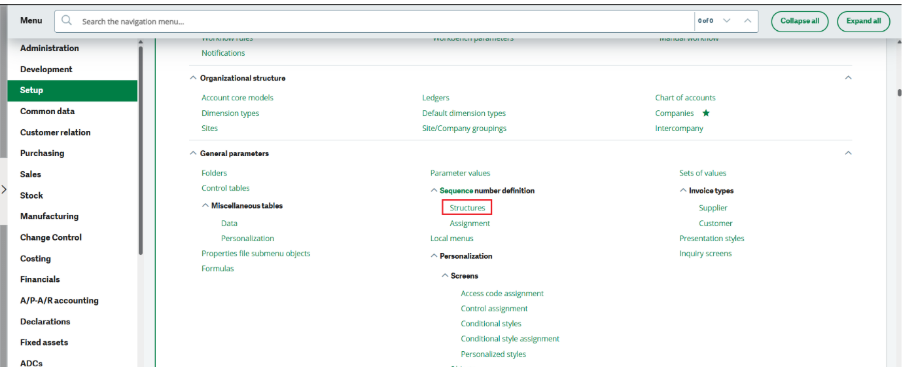Image resolution: width=903 pixels, height=370 pixels.
Task: Open the Companies link
Action: [674, 114]
